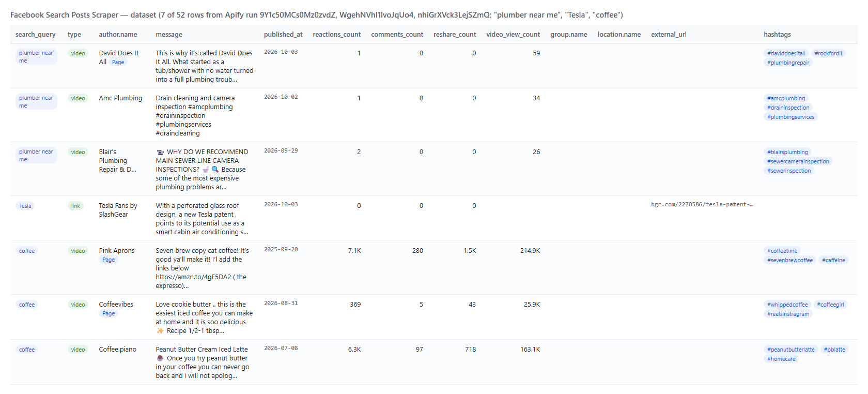868x394 pixels.
Task: Click the #coffeegirl hashtag chip
Action: pyautogui.click(x=830, y=305)
